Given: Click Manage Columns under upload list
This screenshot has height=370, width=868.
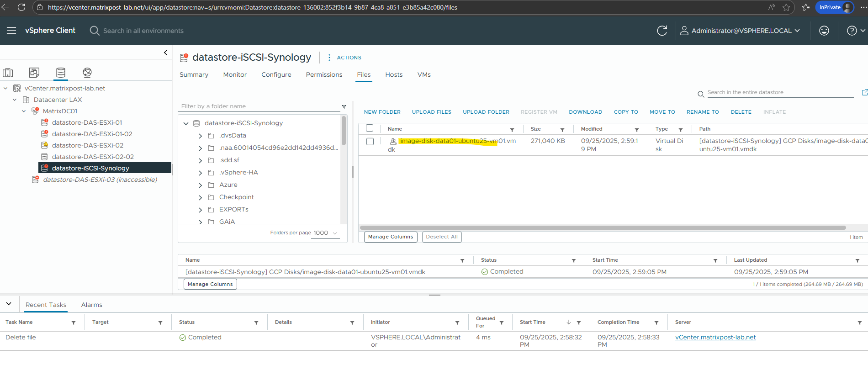Looking at the screenshot, I should (210, 284).
